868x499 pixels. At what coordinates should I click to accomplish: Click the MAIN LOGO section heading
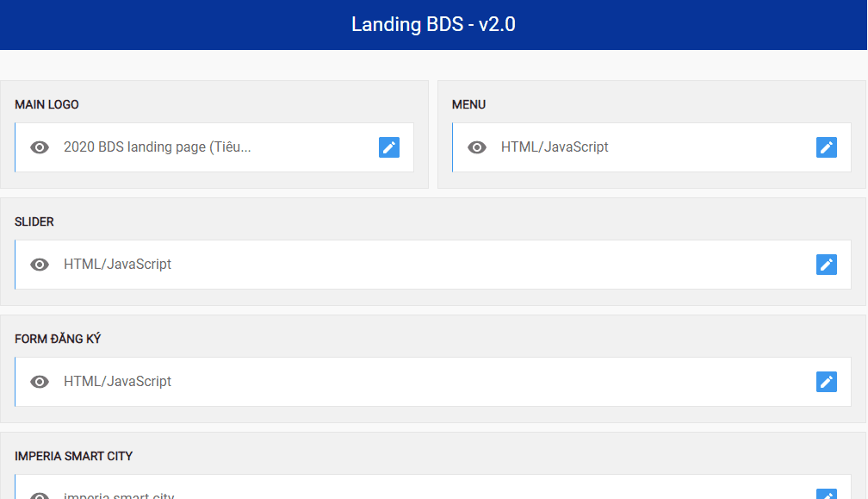[x=46, y=104]
